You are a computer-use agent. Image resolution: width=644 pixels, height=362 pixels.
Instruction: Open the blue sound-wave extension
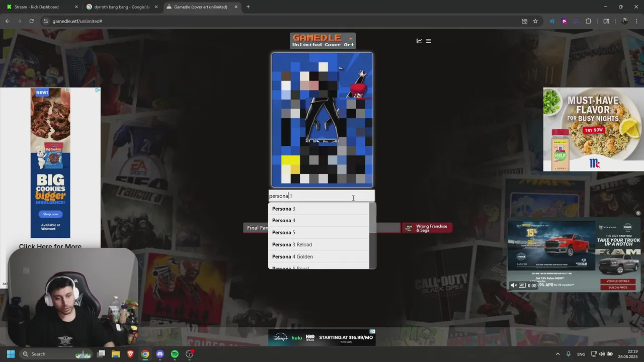tap(552, 21)
